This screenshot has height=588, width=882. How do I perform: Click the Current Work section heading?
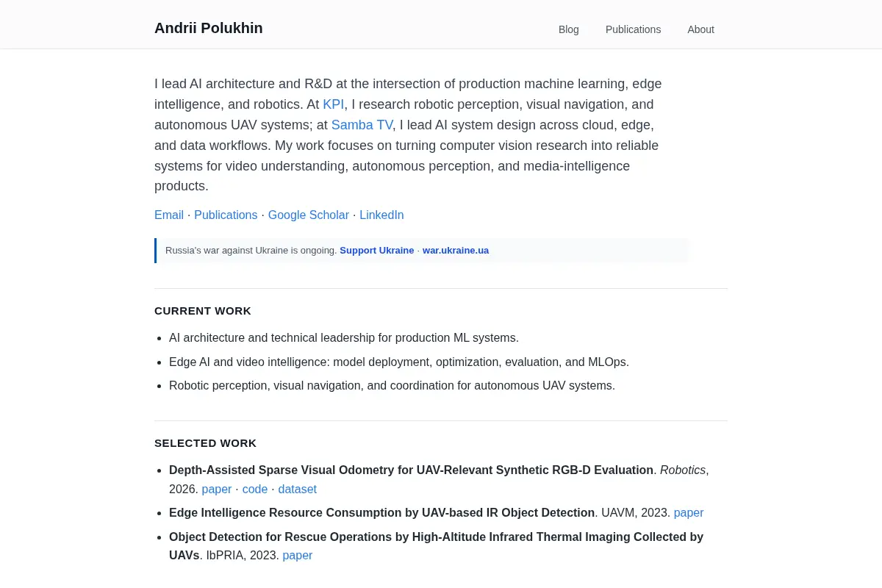coord(203,311)
